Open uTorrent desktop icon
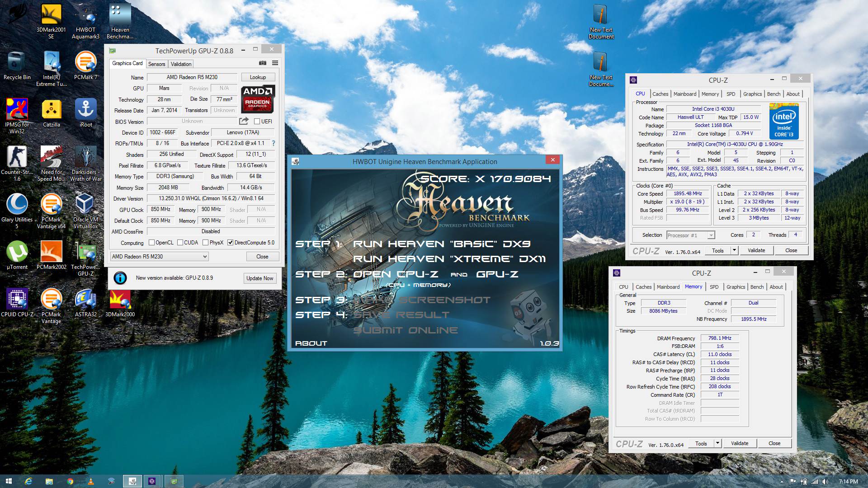The width and height of the screenshot is (868, 488). [x=17, y=256]
